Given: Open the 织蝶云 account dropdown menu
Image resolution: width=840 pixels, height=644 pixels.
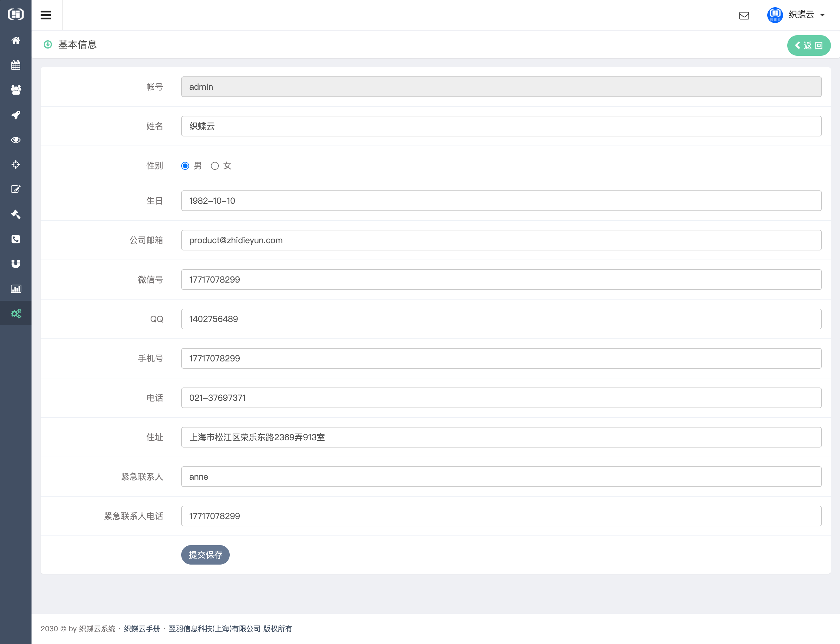Looking at the screenshot, I should click(822, 15).
